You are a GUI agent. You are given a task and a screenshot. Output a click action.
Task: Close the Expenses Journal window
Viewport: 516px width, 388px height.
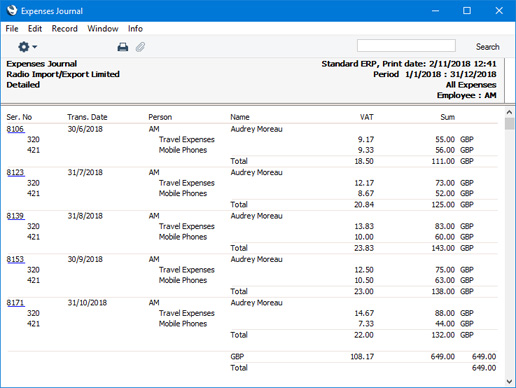coord(499,11)
